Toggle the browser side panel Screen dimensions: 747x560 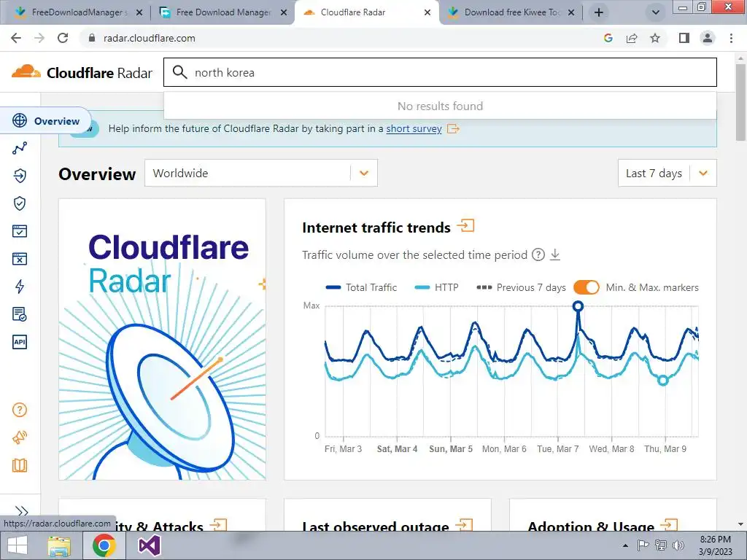(684, 38)
